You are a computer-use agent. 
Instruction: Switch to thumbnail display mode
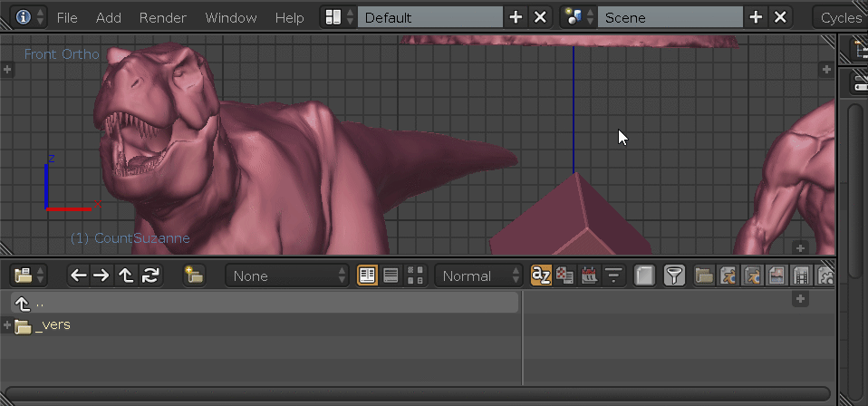[x=415, y=275]
